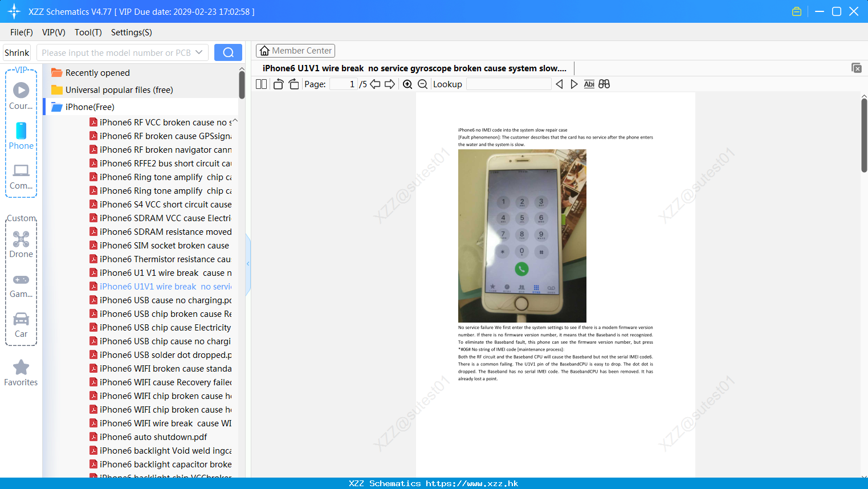Select the Phone category
This screenshot has width=868, height=489.
pos(21,136)
